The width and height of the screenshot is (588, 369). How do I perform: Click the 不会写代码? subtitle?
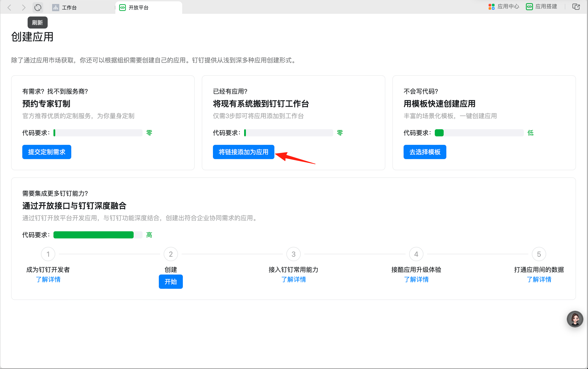[421, 91]
